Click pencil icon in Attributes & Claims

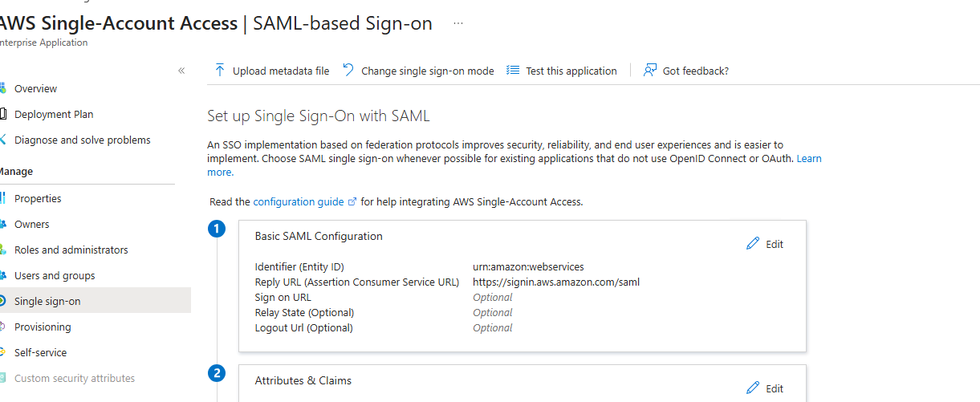(753, 388)
